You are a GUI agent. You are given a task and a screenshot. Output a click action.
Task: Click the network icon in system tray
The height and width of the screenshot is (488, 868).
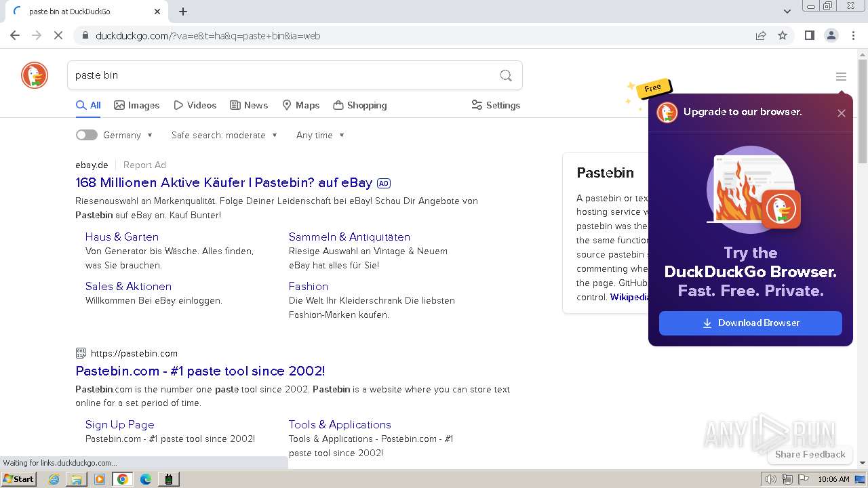(x=787, y=479)
